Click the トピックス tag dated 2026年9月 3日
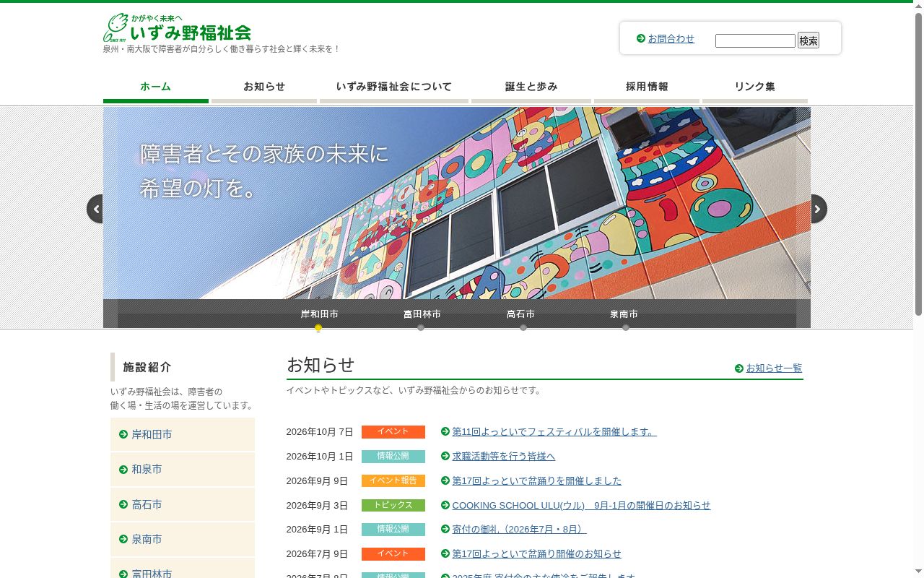Viewport: 924px width, 578px height. 393,506
